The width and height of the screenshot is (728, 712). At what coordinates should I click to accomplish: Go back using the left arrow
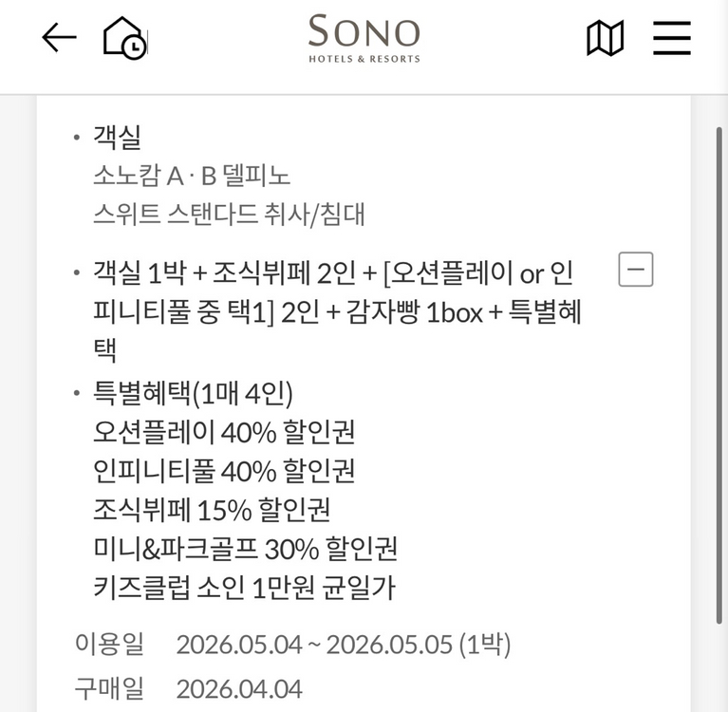(59, 38)
